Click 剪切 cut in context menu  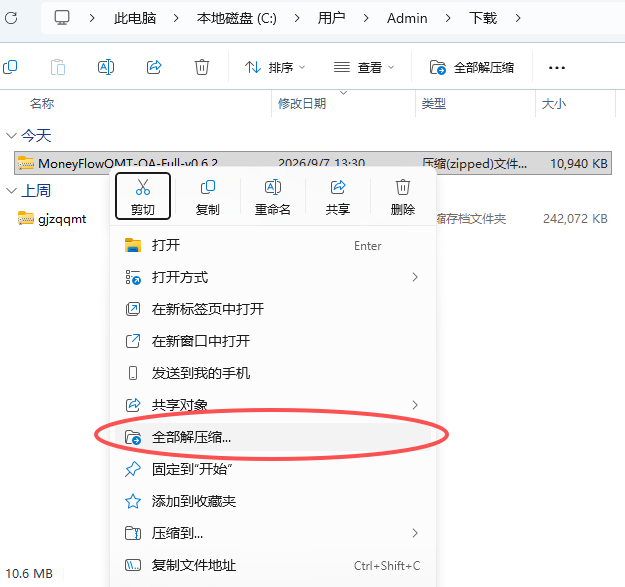[143, 196]
